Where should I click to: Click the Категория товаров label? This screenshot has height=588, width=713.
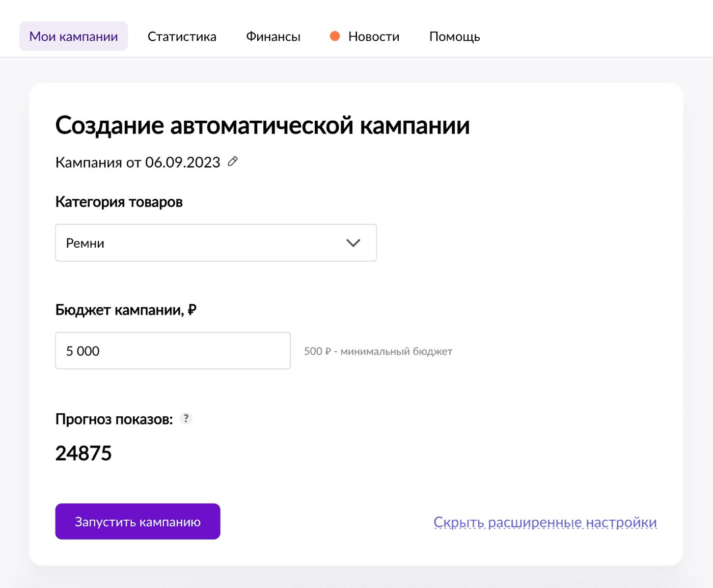pyautogui.click(x=119, y=202)
